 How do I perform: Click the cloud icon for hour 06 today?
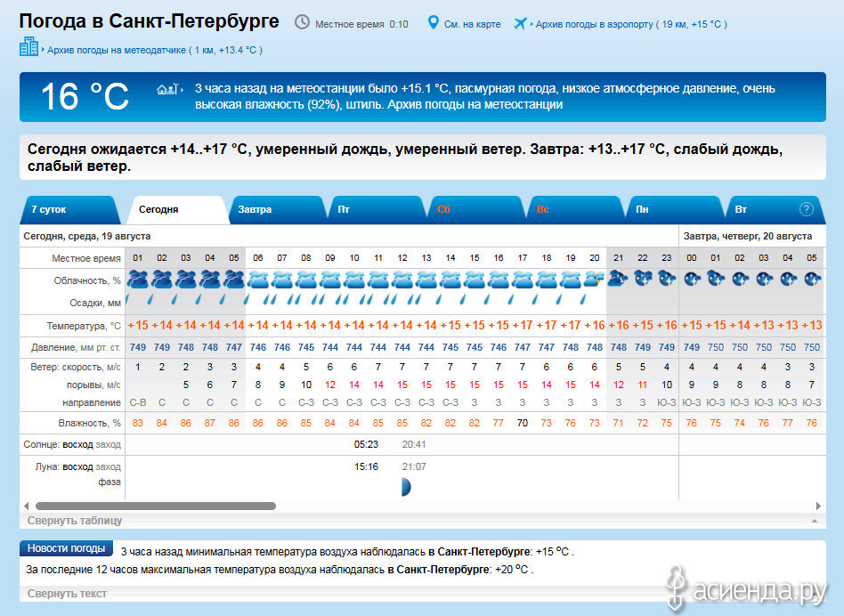coord(258,280)
